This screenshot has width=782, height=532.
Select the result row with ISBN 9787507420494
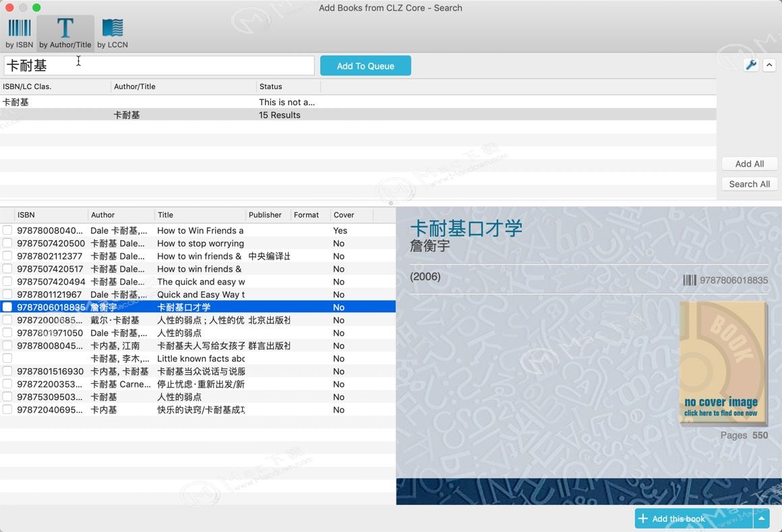pos(198,282)
